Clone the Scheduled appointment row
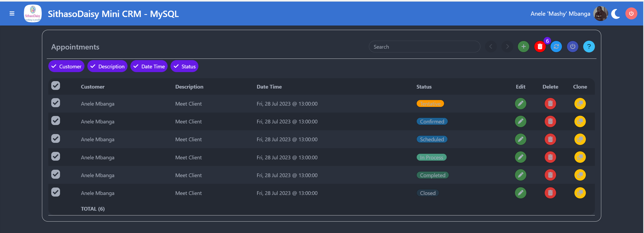 [580, 139]
